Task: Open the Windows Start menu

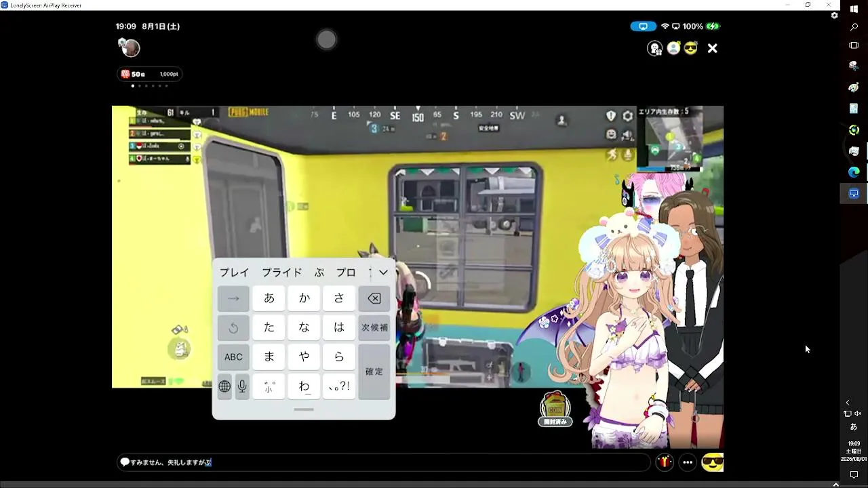Action: coord(854,9)
